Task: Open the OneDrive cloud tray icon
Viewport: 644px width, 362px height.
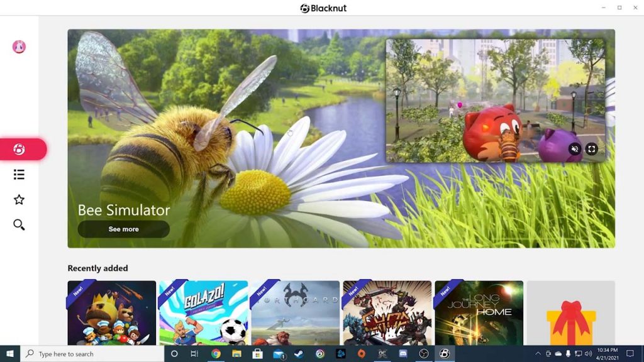Action: point(558,354)
